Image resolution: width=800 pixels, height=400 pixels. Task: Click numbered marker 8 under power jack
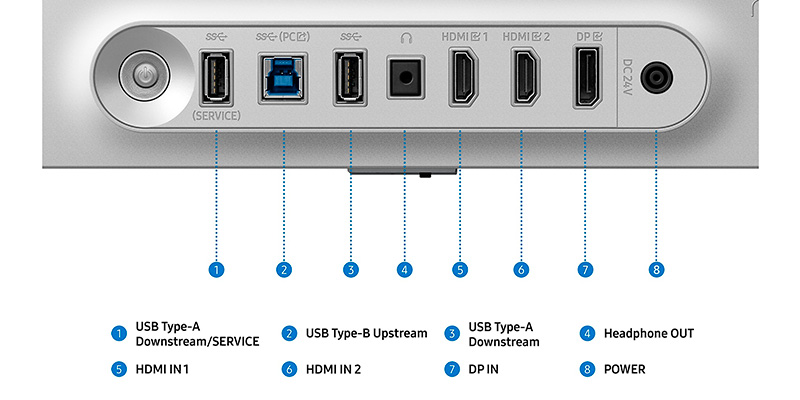click(657, 269)
